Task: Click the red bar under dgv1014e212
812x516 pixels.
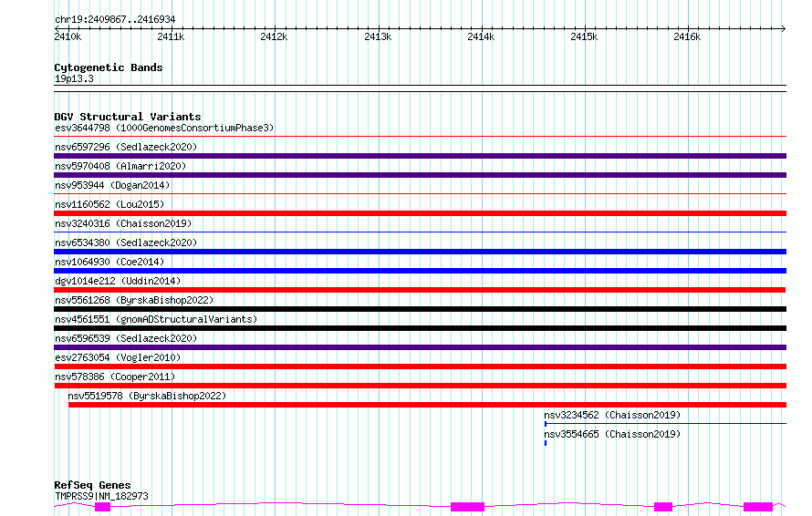Action: click(420, 290)
